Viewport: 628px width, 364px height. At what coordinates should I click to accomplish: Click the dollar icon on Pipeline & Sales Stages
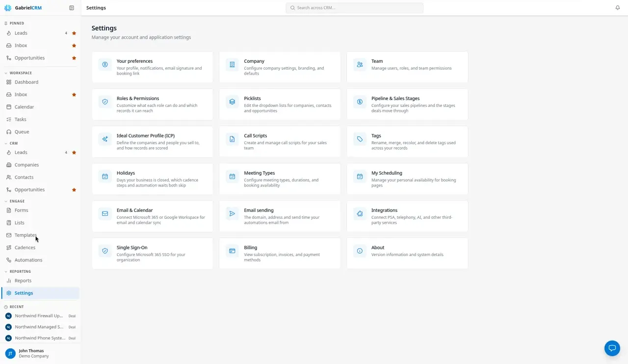360,102
